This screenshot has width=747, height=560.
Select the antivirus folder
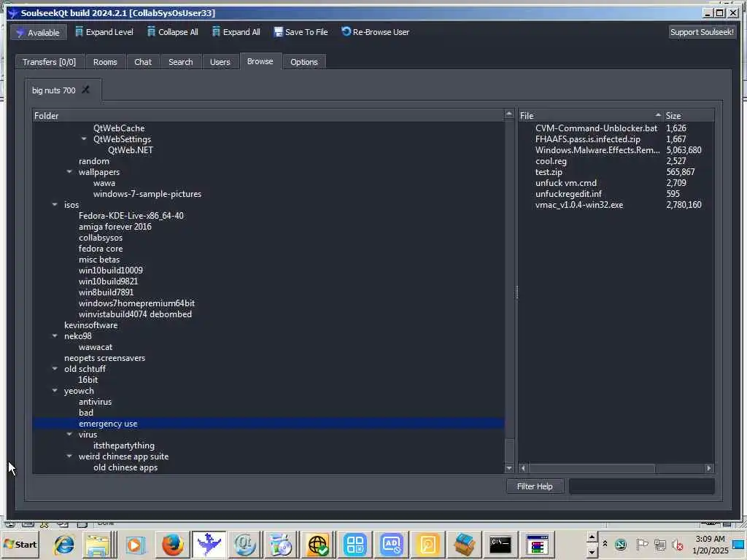tap(96, 402)
